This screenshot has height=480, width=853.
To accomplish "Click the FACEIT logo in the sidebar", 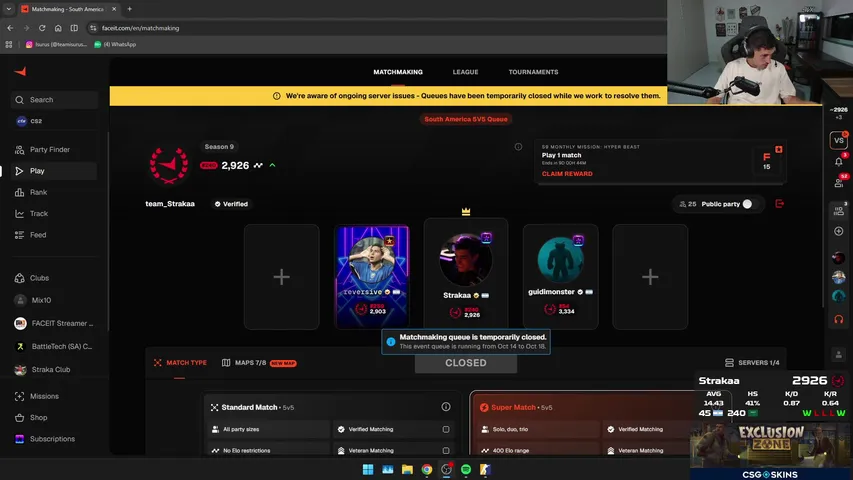I will [20, 71].
